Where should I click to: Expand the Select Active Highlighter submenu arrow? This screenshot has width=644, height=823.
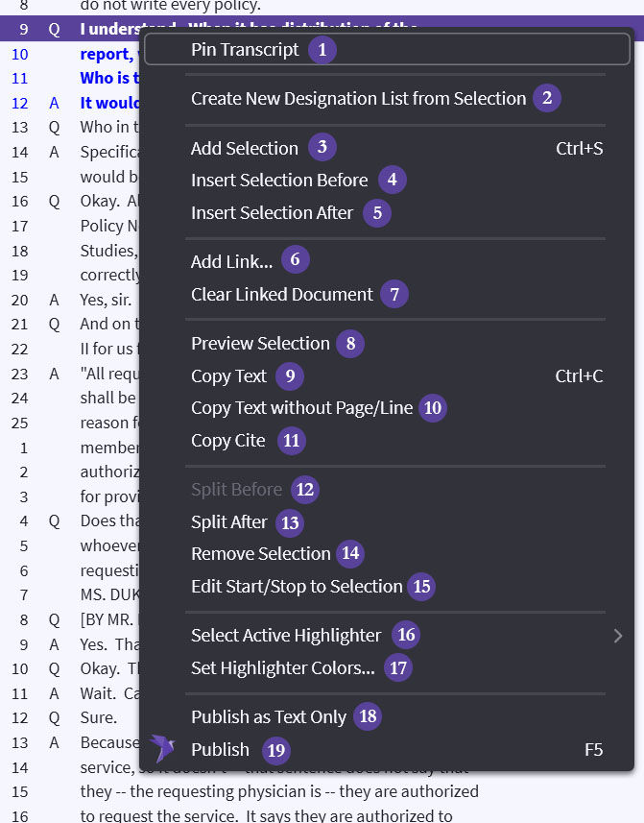618,635
